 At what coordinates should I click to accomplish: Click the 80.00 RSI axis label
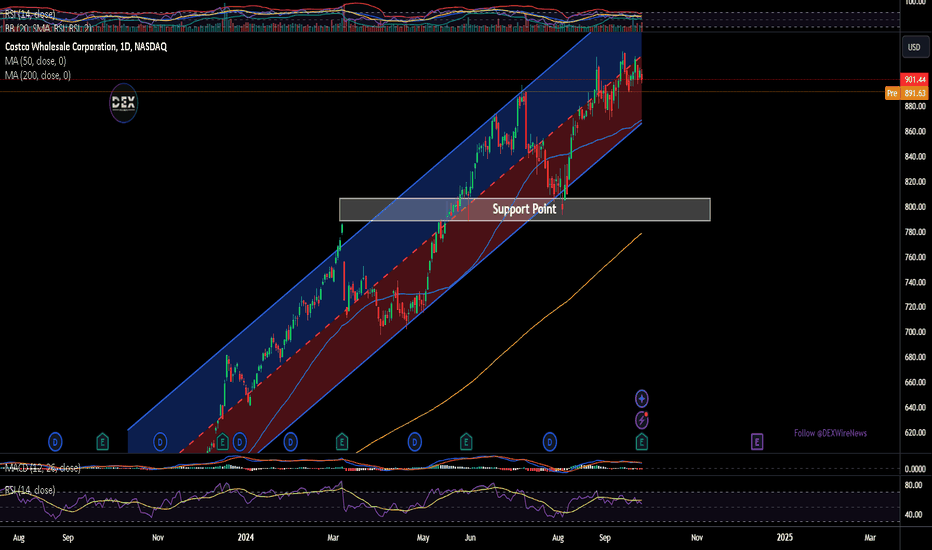914,485
